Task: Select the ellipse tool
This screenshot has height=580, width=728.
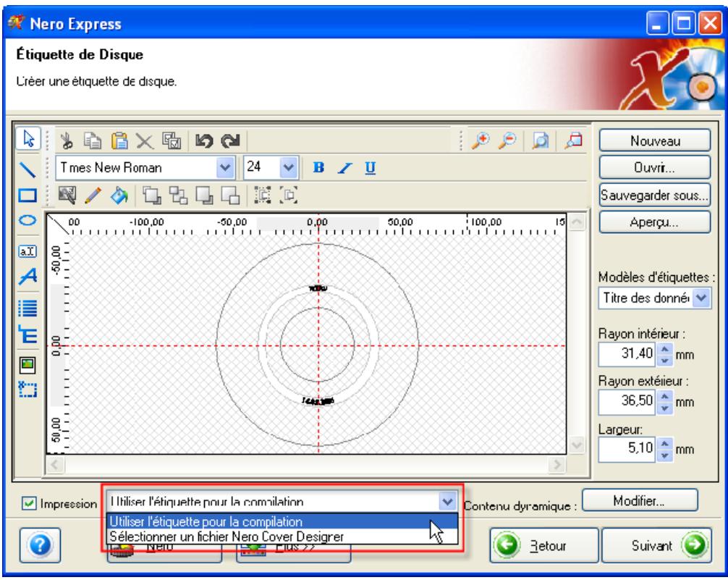Action: (x=27, y=220)
